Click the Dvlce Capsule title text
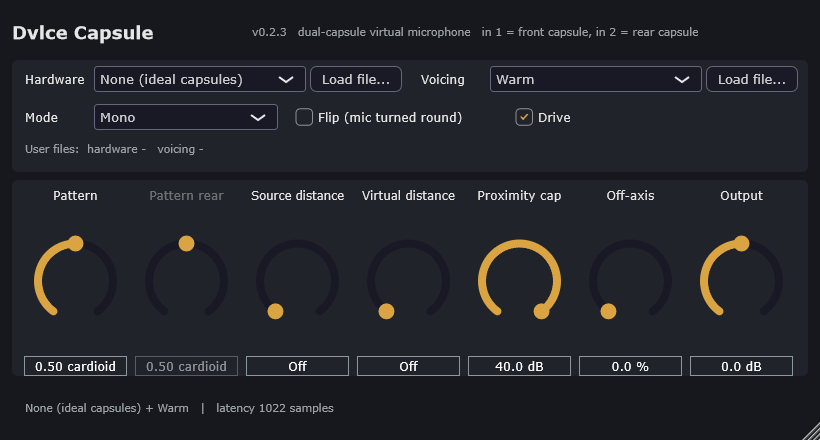The height and width of the screenshot is (440, 820). click(x=83, y=33)
